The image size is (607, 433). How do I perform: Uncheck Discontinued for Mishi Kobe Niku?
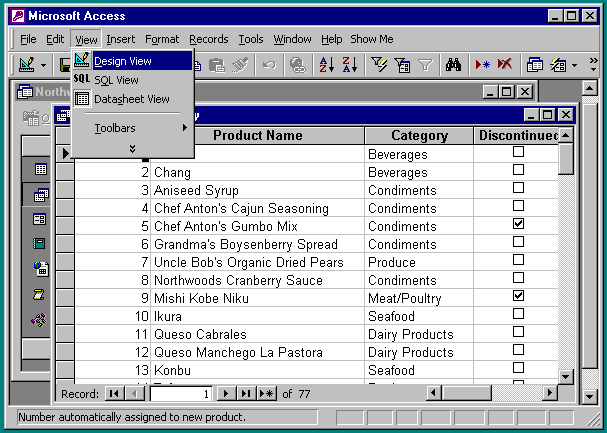[x=518, y=296]
